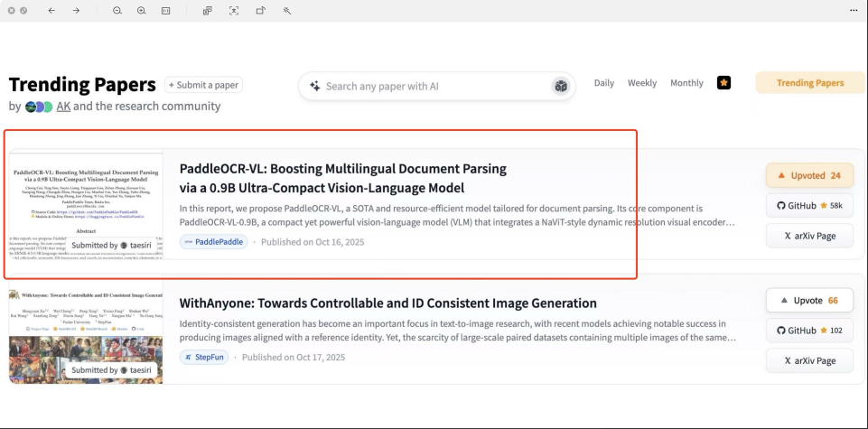Click the forward arrow in the viewer toolbar
The image size is (868, 429).
(76, 11)
